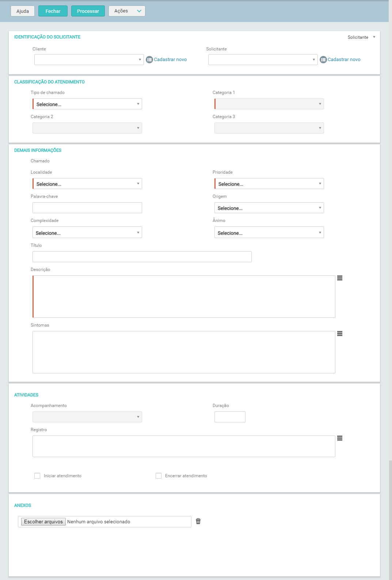Click the 'IDENTIFICAÇÃO DO SOLICITANTE' heading
This screenshot has width=392, height=580.
point(47,37)
